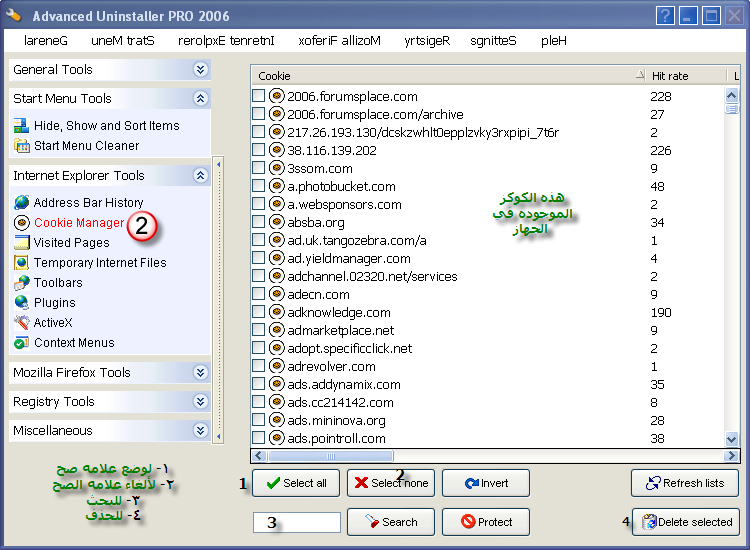Click the Select none button
This screenshot has width=750, height=550.
pos(391,483)
